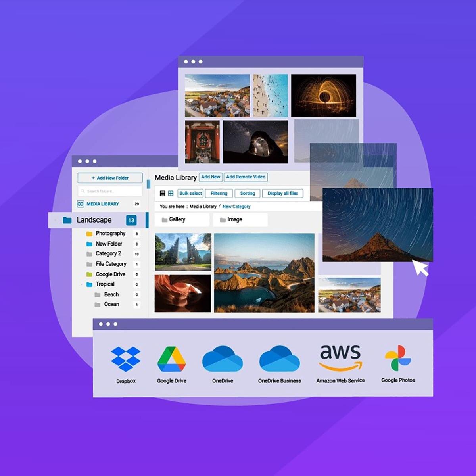This screenshot has height=476, width=476.
Task: Open the Gallery subfolder
Action: pyautogui.click(x=182, y=220)
